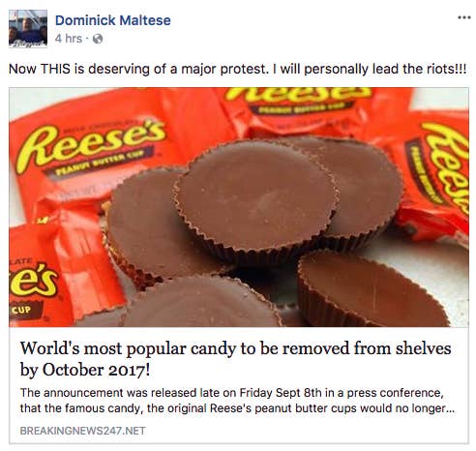This screenshot has width=476, height=451.
Task: Open the World's most popular candy headline
Action: point(236,359)
